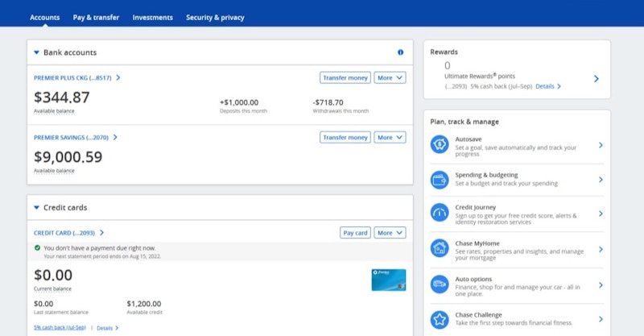The width and height of the screenshot is (644, 336).
Task: Click the Credit Journey gauge icon
Action: (x=440, y=214)
